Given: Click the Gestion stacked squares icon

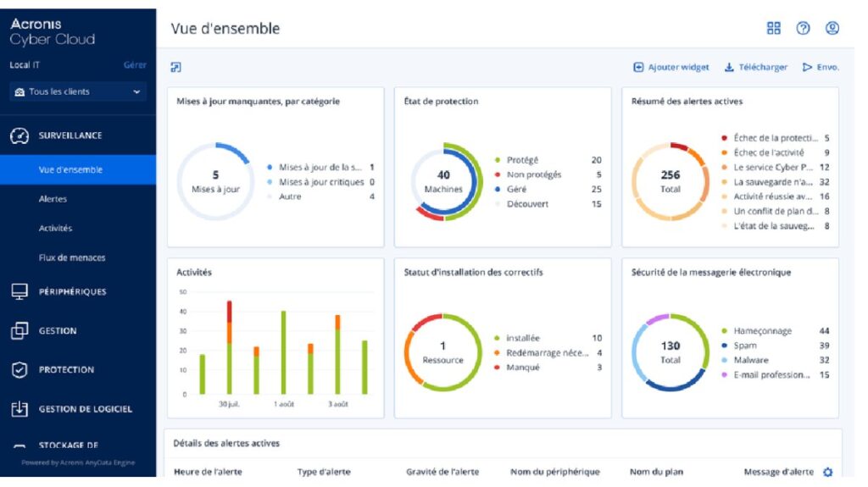Looking at the screenshot, I should click(x=19, y=331).
